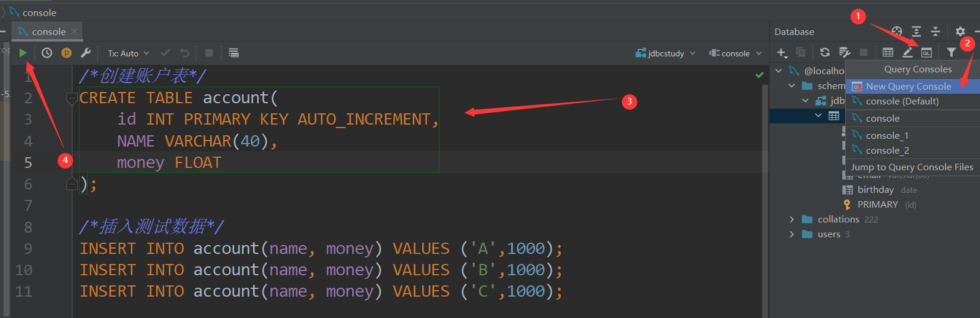The width and height of the screenshot is (980, 318).
Task: Click the Duplicate icon in Database toolbar
Action: (x=801, y=52)
